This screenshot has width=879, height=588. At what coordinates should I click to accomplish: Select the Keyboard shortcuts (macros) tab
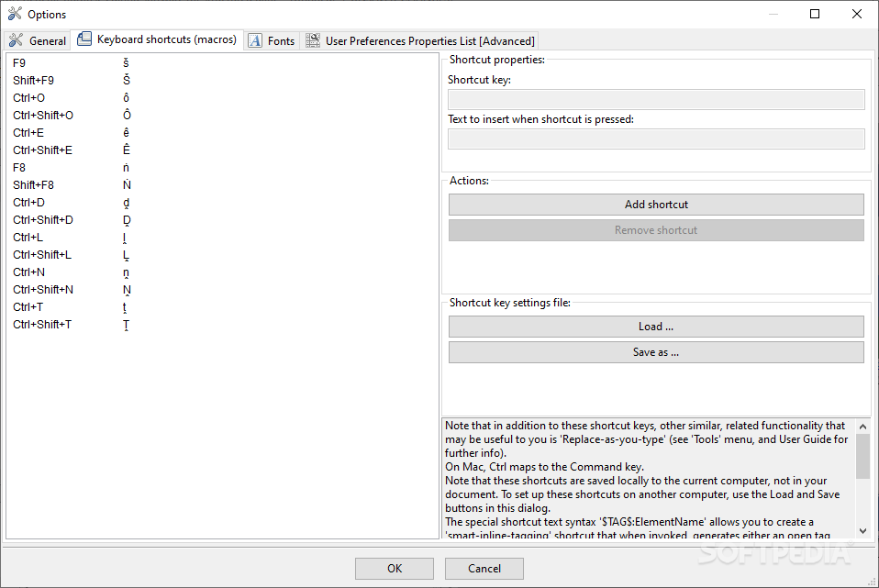[157, 39]
